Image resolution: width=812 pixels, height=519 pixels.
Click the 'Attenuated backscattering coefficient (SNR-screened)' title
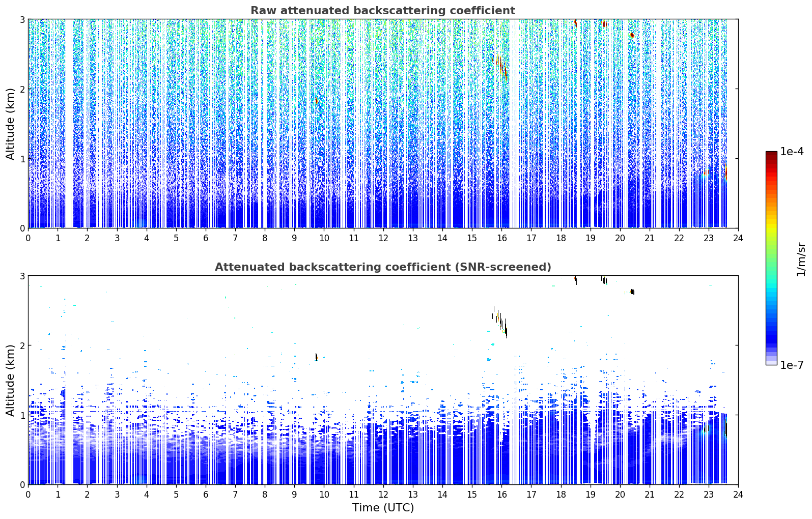pyautogui.click(x=383, y=267)
